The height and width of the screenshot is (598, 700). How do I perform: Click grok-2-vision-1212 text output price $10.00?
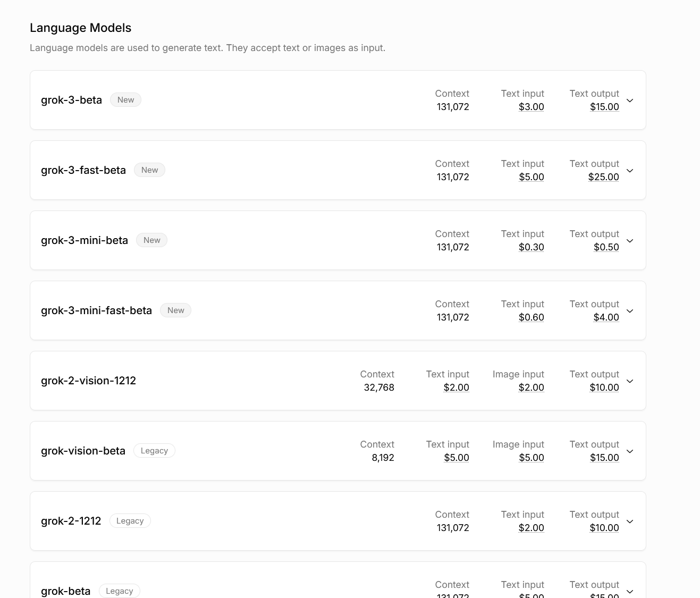(x=604, y=388)
